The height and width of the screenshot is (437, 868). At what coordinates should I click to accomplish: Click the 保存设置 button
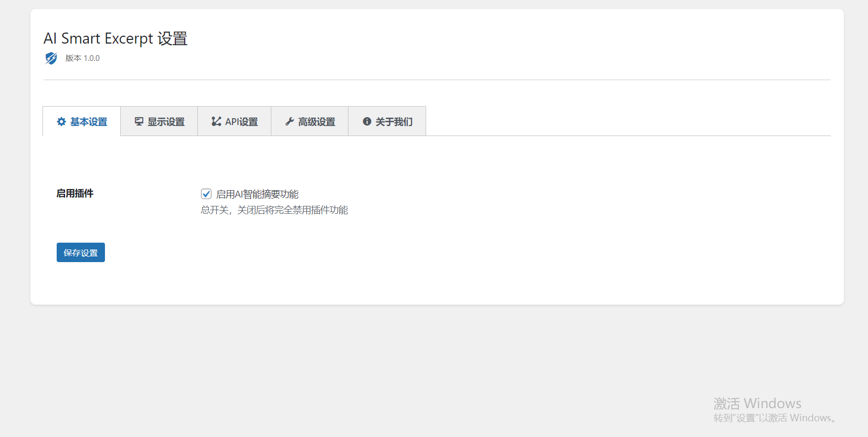(x=81, y=252)
